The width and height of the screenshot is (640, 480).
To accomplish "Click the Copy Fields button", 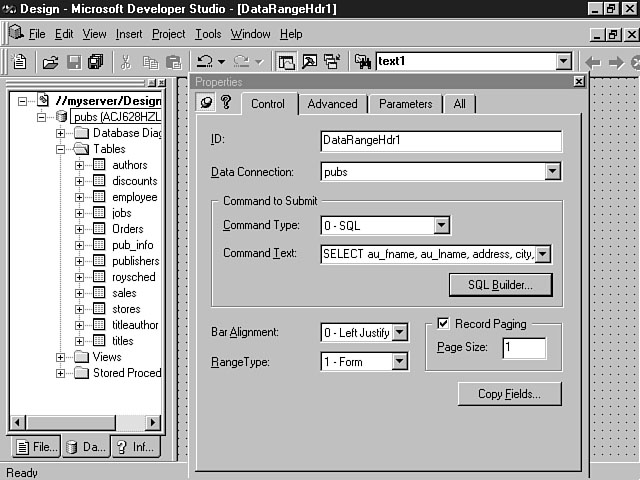I will coord(509,394).
